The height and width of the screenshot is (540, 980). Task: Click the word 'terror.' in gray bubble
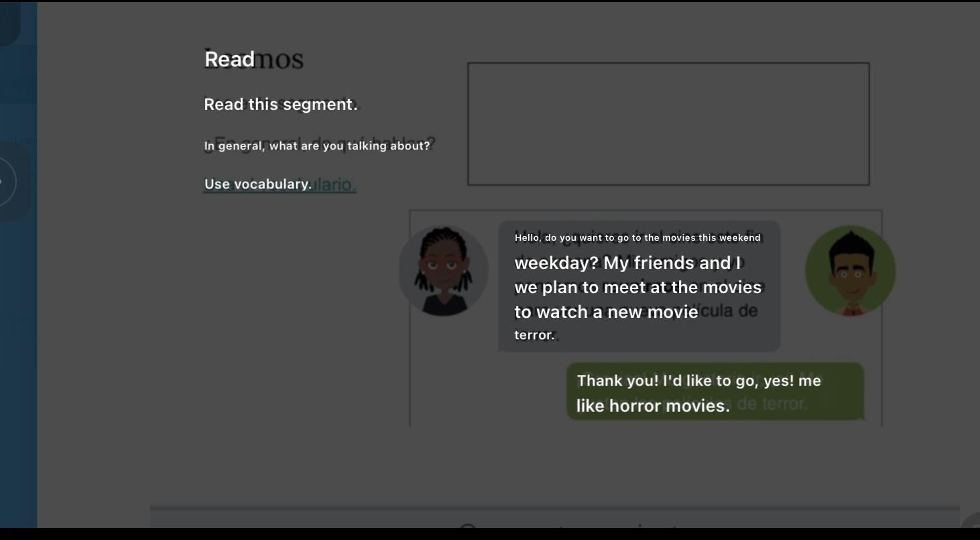(x=534, y=335)
